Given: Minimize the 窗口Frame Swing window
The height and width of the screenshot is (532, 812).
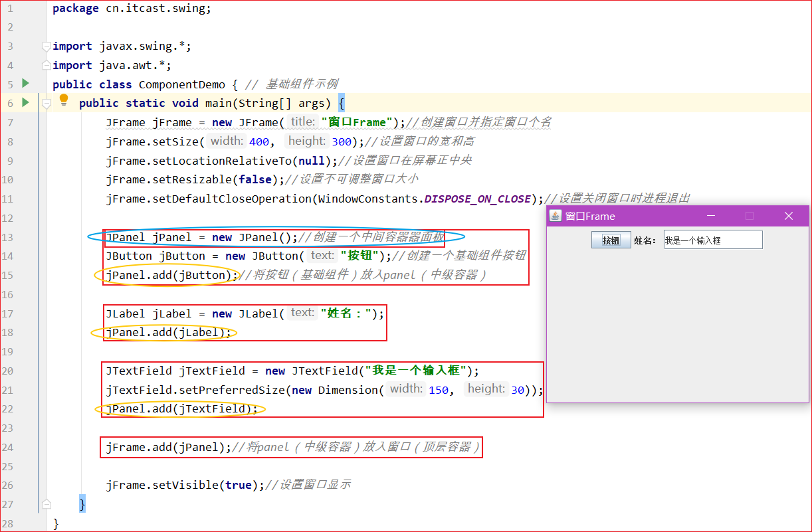Looking at the screenshot, I should (x=710, y=216).
